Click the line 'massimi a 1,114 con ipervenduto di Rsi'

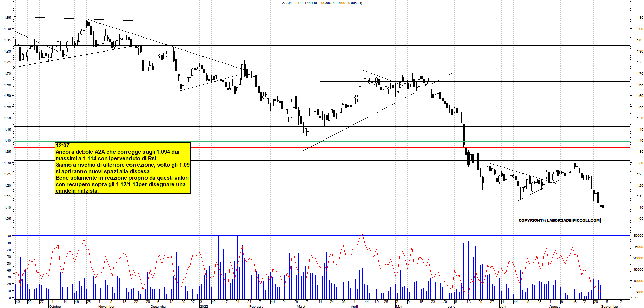(x=107, y=158)
